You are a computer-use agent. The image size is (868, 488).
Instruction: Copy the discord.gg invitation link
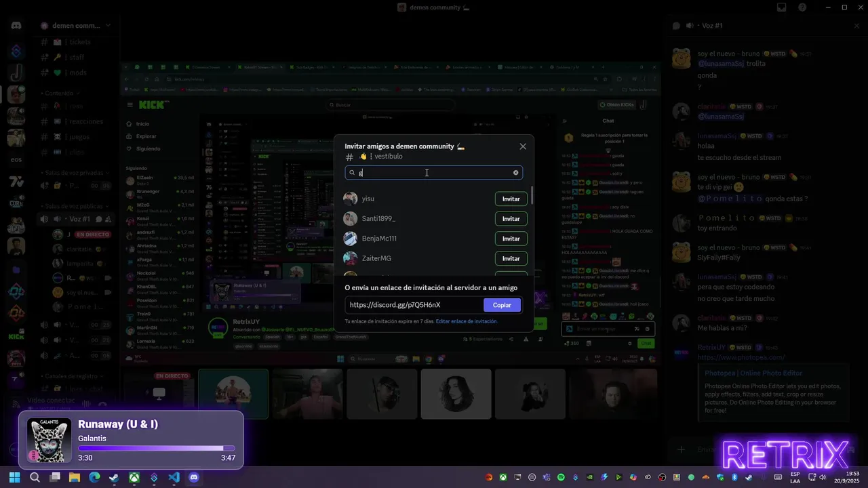pyautogui.click(x=502, y=305)
